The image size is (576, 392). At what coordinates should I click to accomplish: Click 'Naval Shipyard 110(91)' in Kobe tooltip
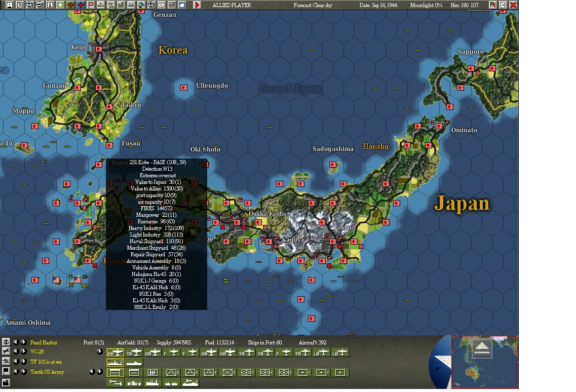point(156,242)
